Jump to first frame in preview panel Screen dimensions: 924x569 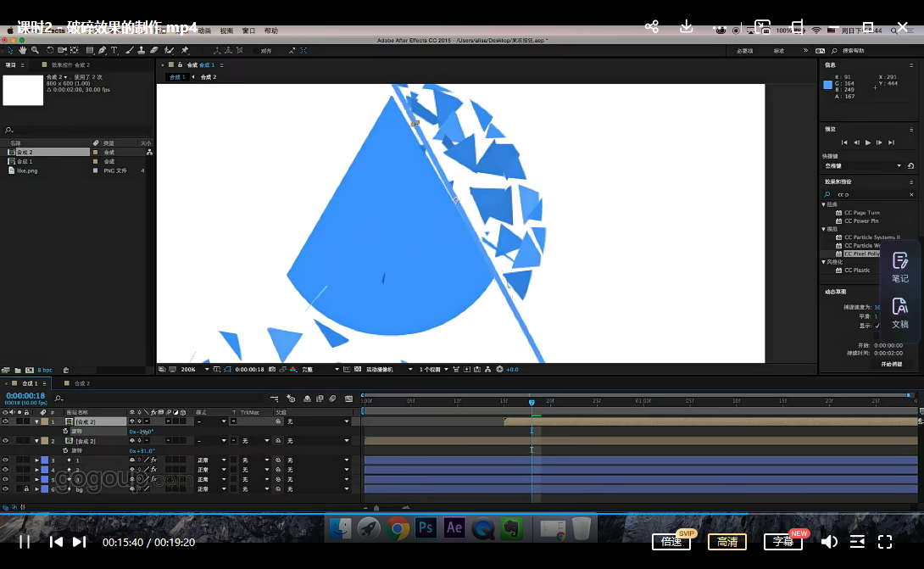(844, 142)
